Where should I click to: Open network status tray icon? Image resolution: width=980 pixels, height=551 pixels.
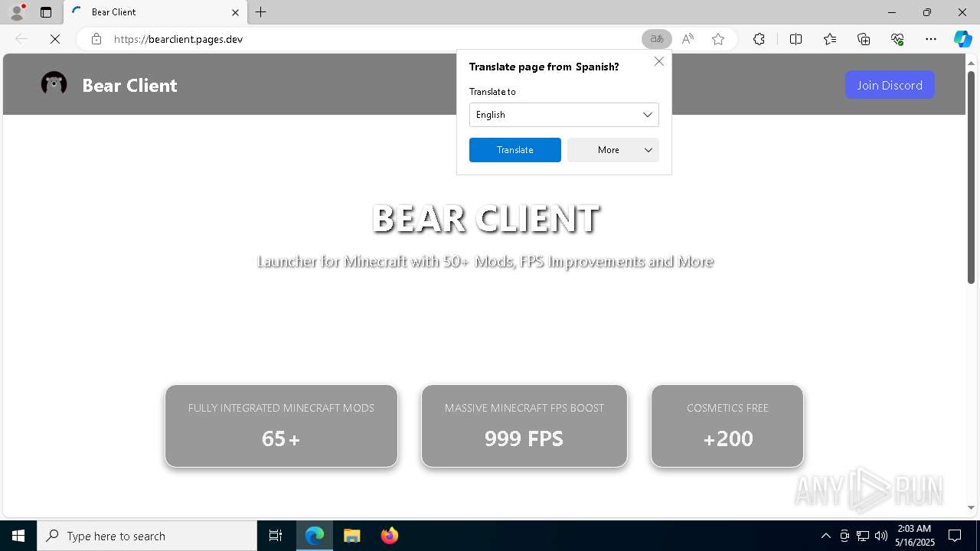pos(863,536)
